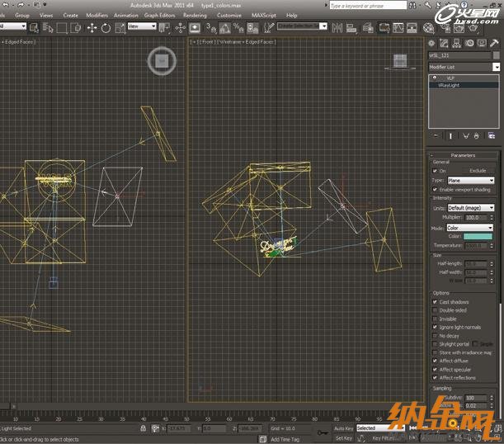Open the Modifier List dropdown
Image resolution: width=504 pixels, height=444 pixels.
(x=464, y=67)
